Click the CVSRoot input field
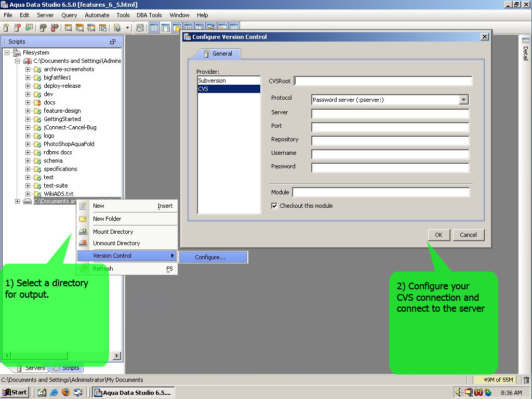 click(383, 81)
